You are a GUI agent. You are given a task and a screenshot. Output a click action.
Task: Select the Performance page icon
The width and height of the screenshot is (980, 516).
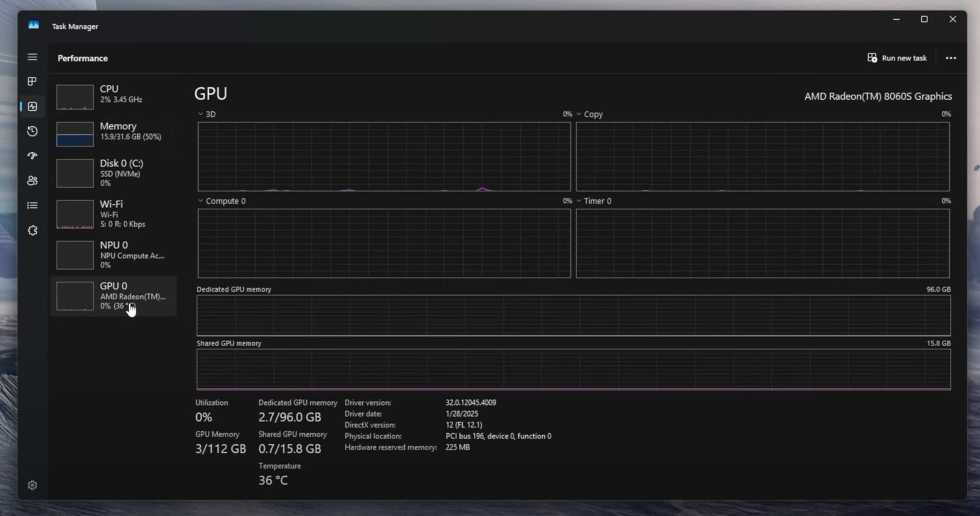tap(32, 106)
